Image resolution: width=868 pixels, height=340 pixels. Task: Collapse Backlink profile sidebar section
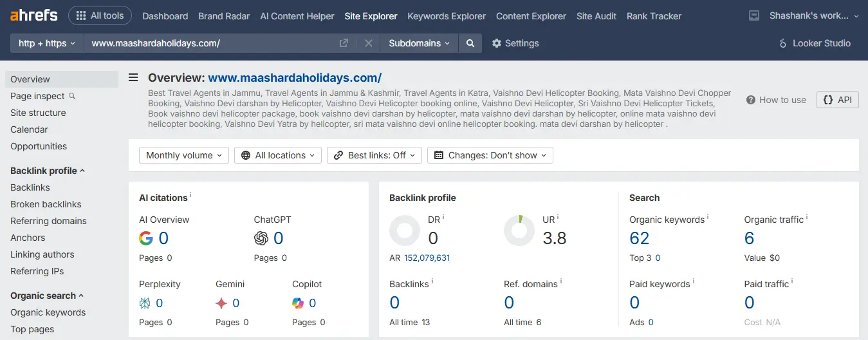pos(48,171)
